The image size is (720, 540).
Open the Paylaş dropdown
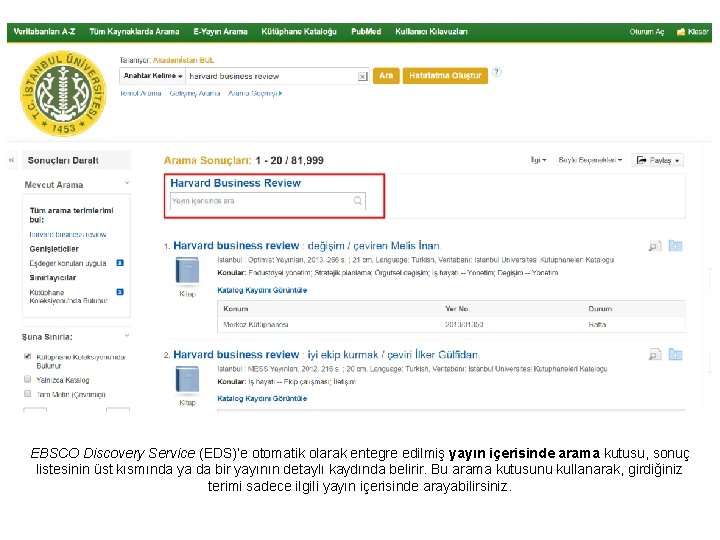658,160
